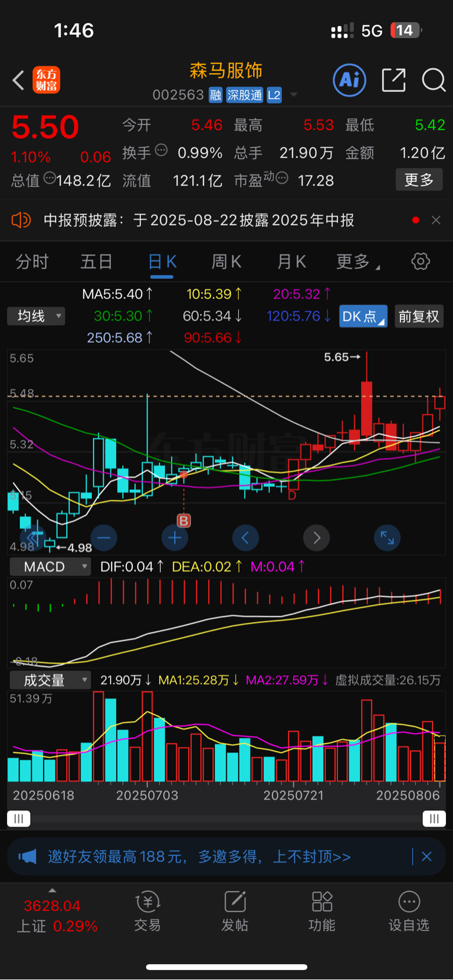Tap the share export icon

[393, 80]
